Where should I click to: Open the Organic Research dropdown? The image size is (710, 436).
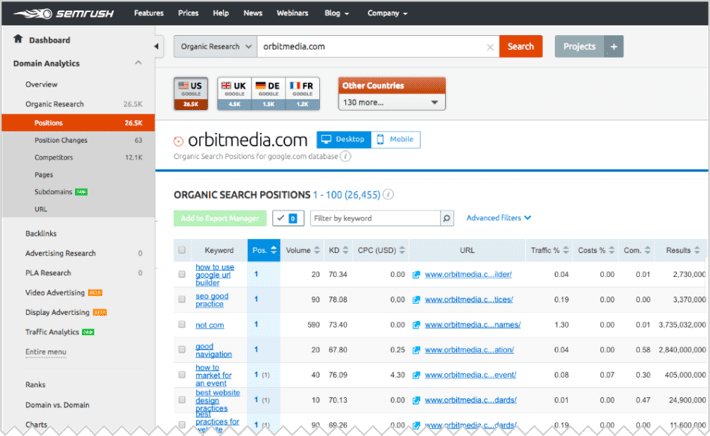point(216,47)
